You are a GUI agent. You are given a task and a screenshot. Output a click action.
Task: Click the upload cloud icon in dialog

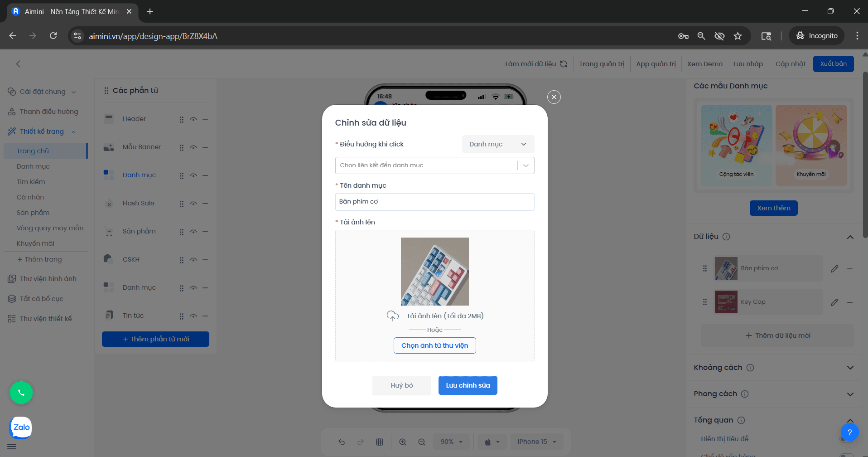coord(392,316)
